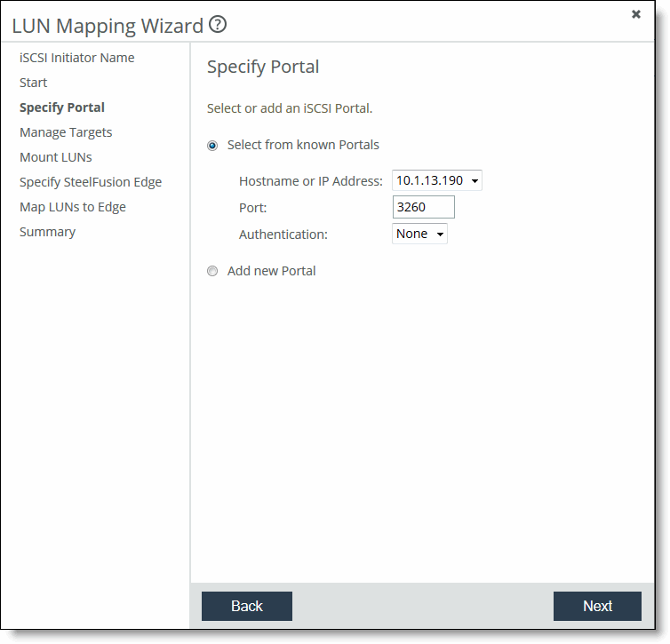Select the 'Select from known Portals' radio button
Viewport: 670px width, 644px height.
click(212, 146)
